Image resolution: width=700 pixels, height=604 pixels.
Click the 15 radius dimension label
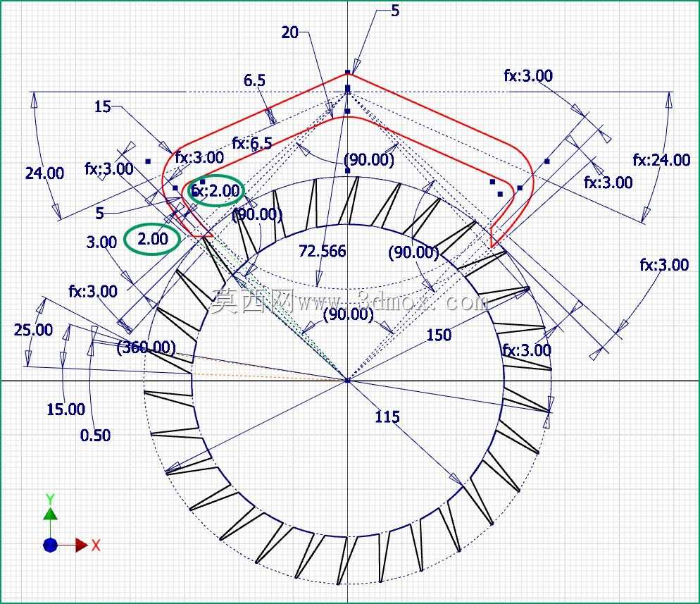click(102, 106)
